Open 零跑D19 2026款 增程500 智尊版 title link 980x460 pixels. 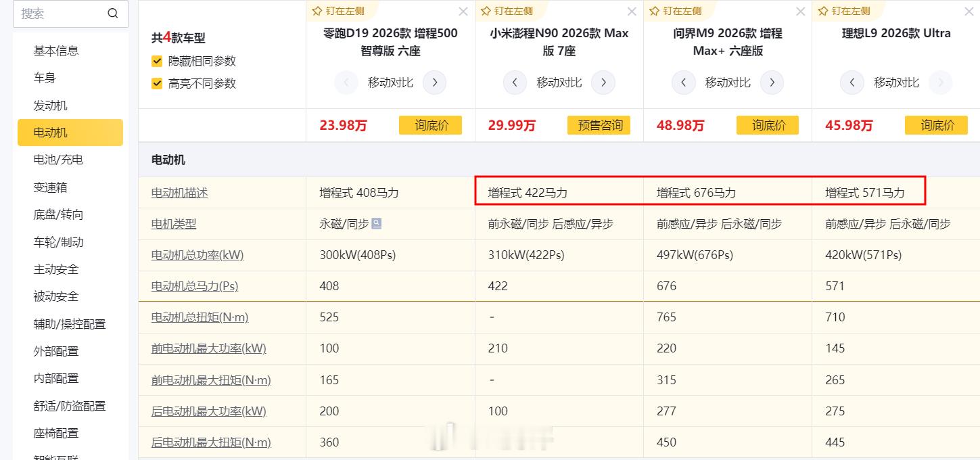390,42
